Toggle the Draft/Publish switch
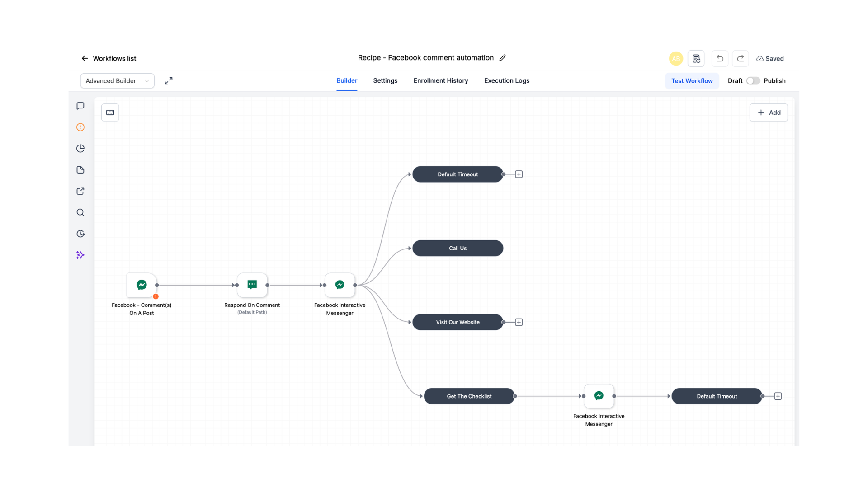 point(753,81)
